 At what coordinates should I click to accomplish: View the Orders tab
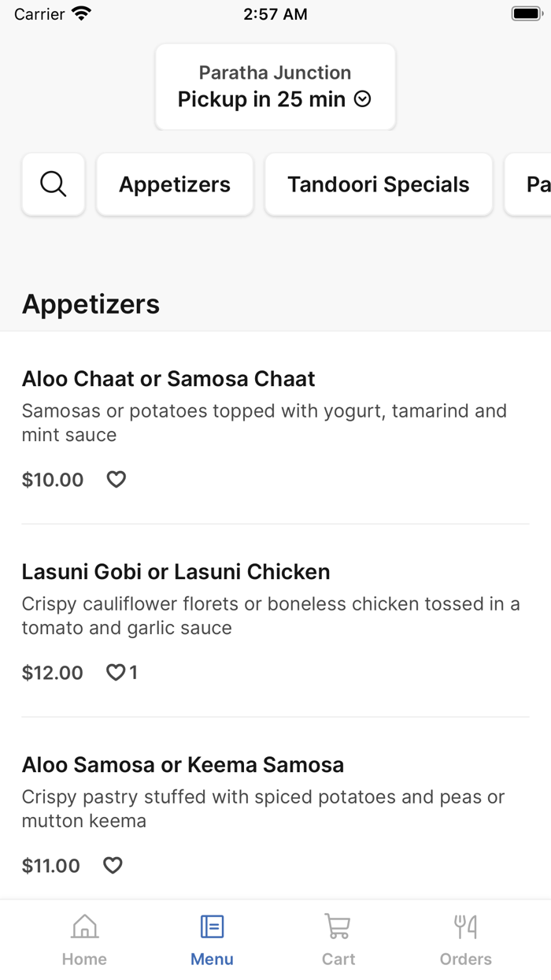(466, 939)
